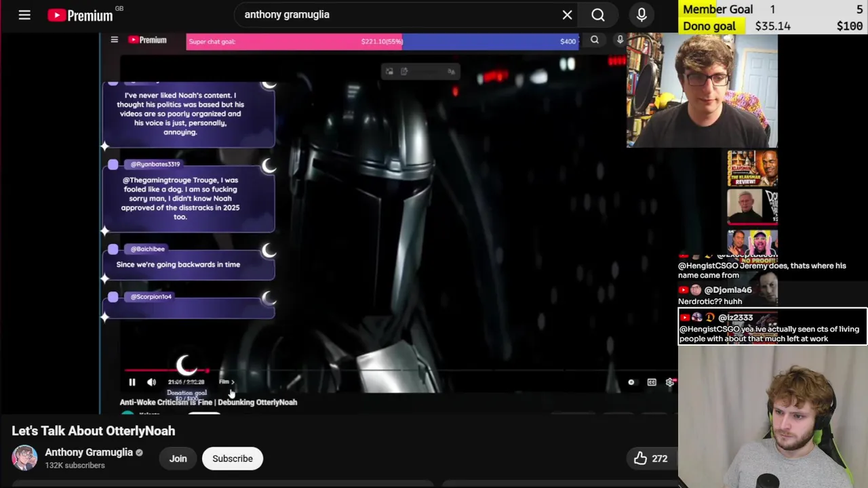Viewport: 868px width, 488px height.
Task: Open the Anthony Gramuglia channel name
Action: 89,452
